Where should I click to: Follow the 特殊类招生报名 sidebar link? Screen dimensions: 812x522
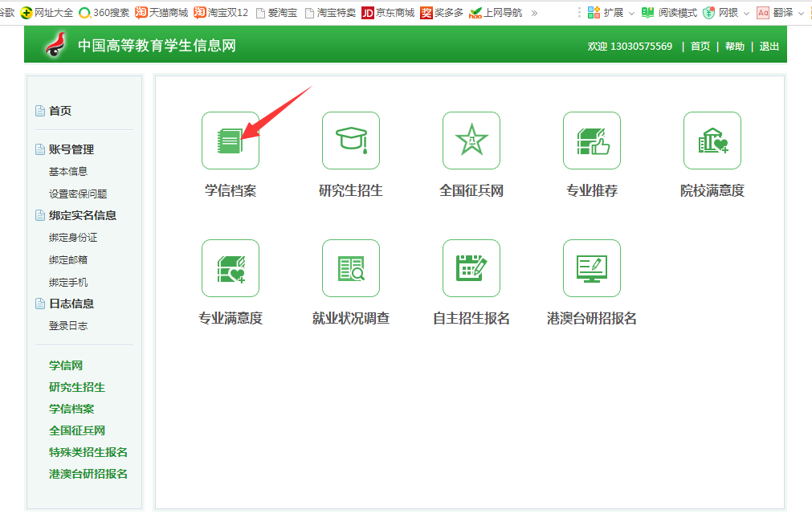[88, 453]
